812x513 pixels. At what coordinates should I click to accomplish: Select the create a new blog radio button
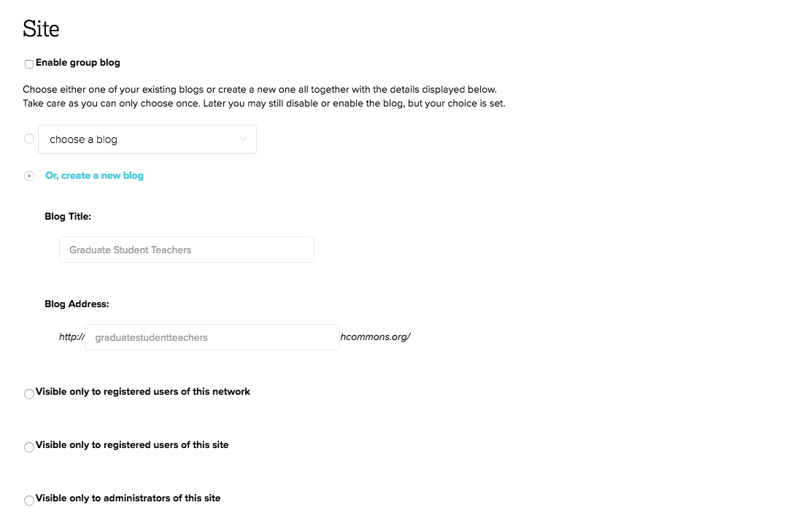pyautogui.click(x=29, y=176)
